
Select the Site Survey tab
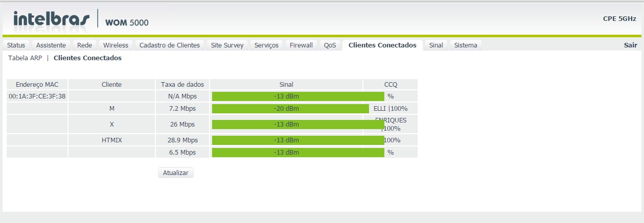point(227,45)
